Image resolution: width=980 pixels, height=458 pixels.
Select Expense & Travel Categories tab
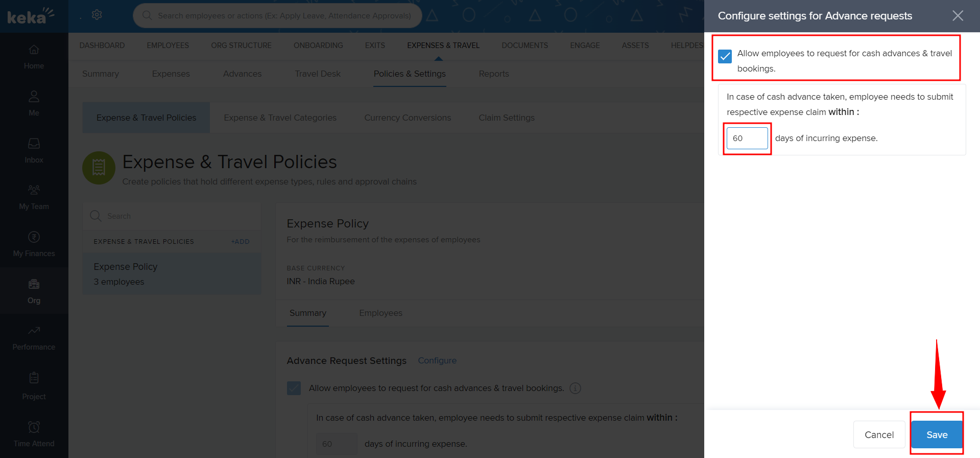(x=280, y=118)
